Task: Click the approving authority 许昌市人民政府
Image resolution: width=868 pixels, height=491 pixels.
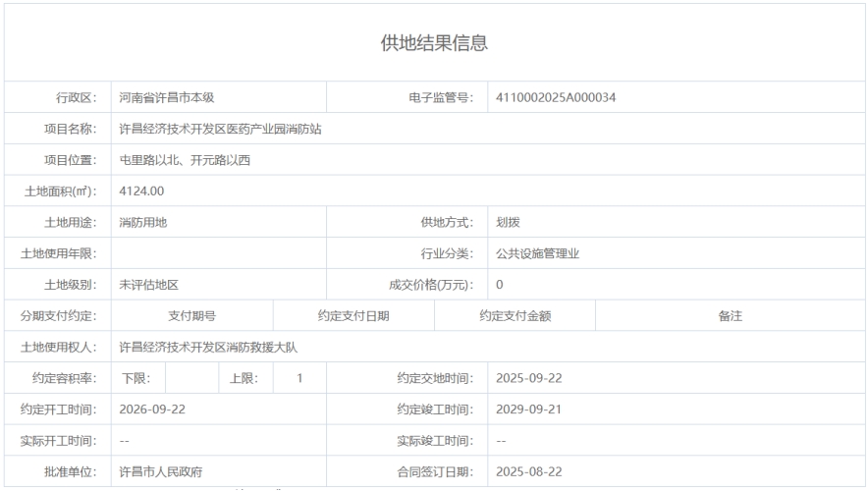Action: (x=160, y=472)
